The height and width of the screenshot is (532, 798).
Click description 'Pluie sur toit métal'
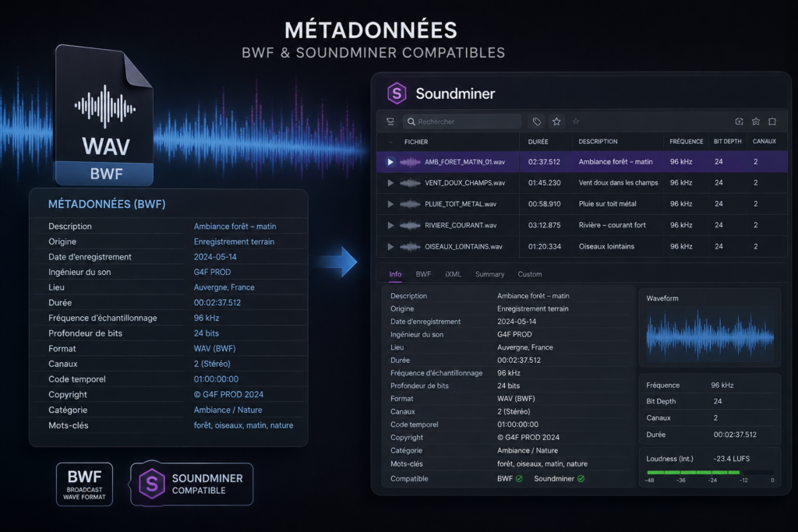(607, 204)
